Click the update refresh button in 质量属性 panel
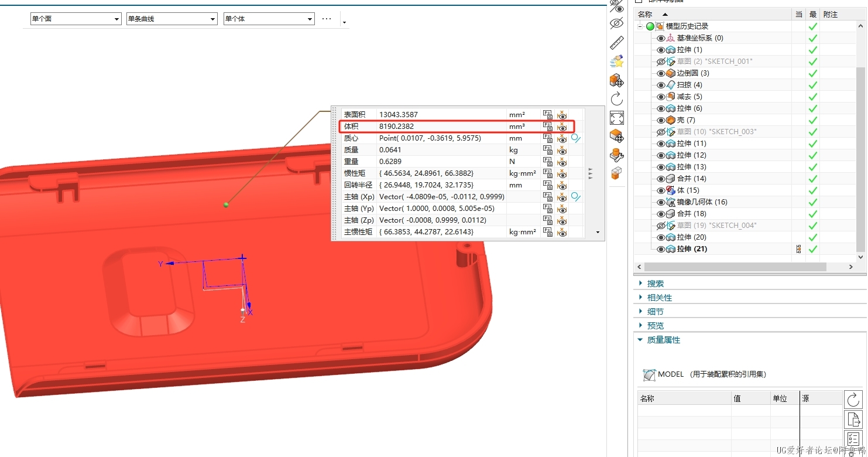This screenshot has width=868, height=457. [x=853, y=400]
